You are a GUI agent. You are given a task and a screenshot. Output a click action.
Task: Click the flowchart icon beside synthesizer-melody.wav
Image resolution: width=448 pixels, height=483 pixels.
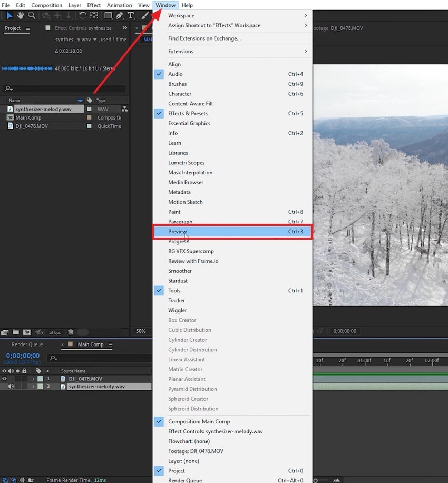pos(124,109)
